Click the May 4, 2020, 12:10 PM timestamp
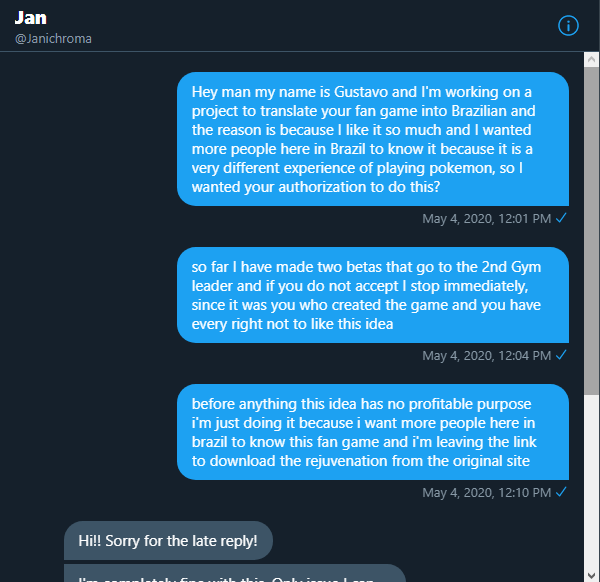Screen dimensions: 600x582 (x=486, y=492)
